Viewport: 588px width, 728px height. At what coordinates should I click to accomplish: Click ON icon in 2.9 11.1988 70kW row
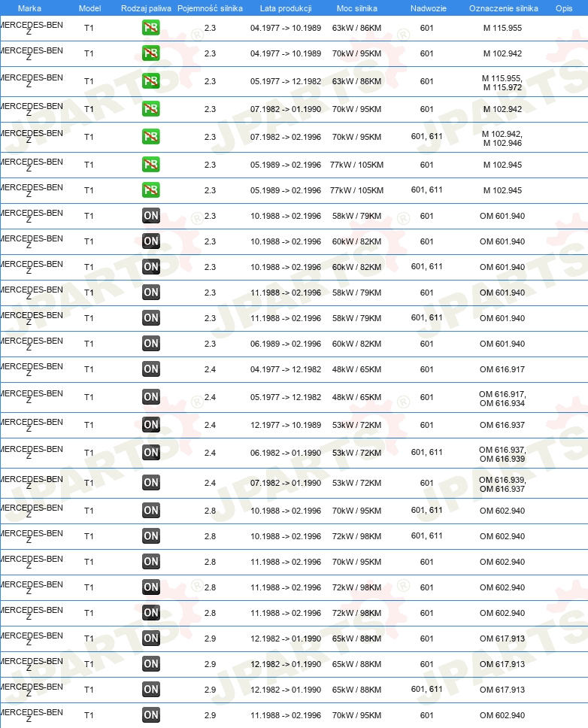click(x=151, y=714)
